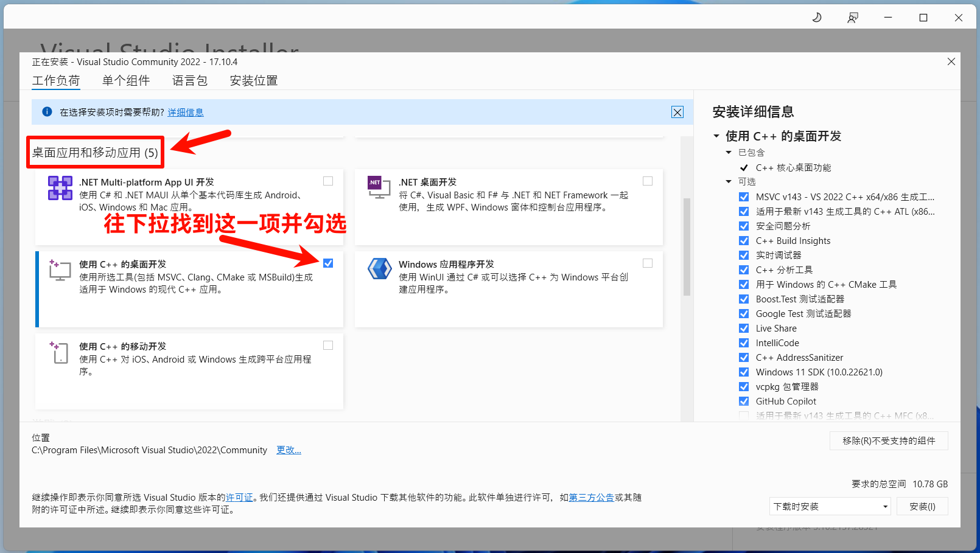Toggle dark theme moon icon in title bar
The image size is (980, 553).
817,18
